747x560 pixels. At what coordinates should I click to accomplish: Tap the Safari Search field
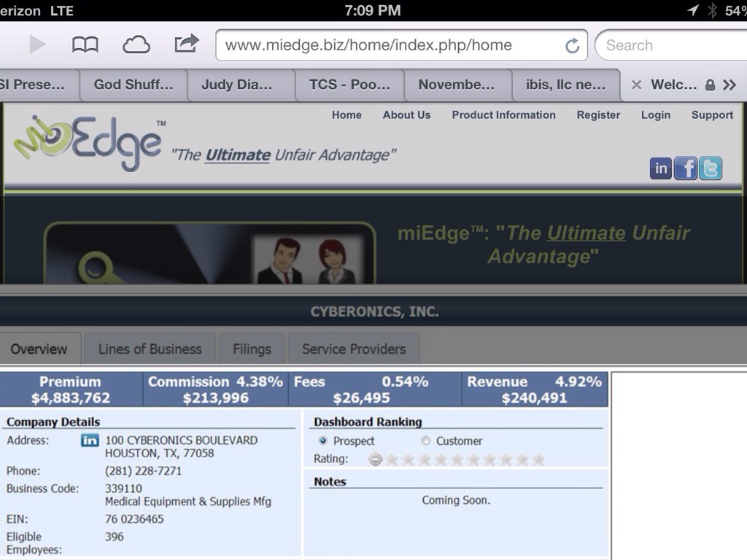[x=671, y=45]
